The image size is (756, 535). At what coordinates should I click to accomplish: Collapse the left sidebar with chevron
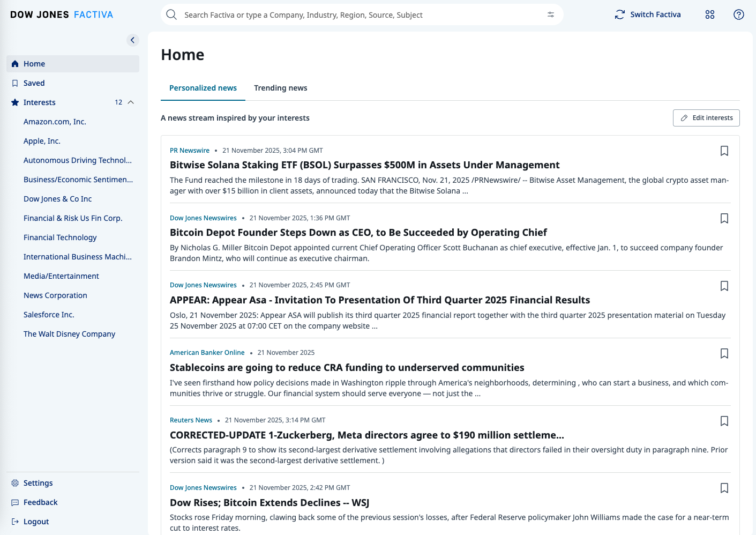[x=133, y=40]
